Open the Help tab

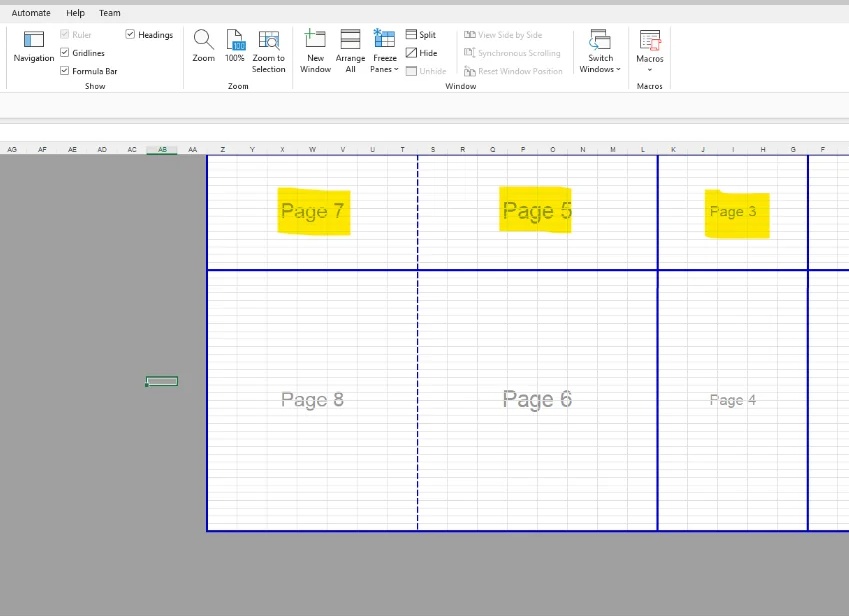(x=75, y=13)
